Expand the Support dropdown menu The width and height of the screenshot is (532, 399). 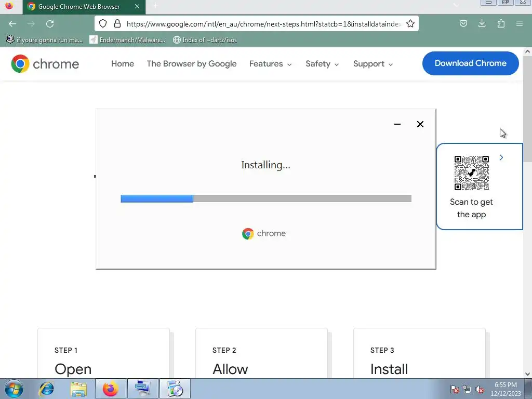coord(373,64)
